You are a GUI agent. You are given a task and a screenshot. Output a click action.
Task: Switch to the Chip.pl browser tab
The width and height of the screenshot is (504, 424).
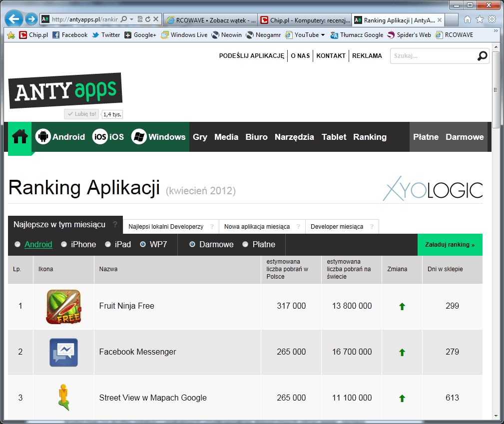[306, 20]
